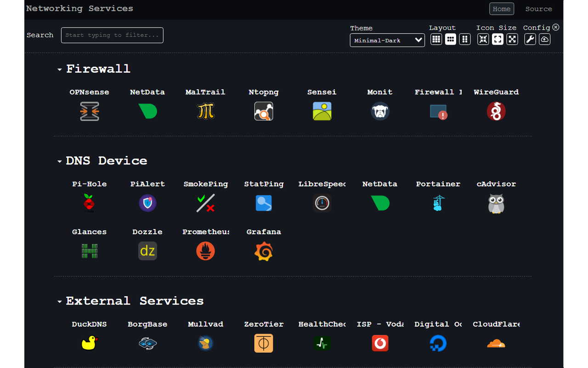Viewport: 588px width, 368px height.
Task: Click the Pi-Hole label text
Action: click(90, 184)
